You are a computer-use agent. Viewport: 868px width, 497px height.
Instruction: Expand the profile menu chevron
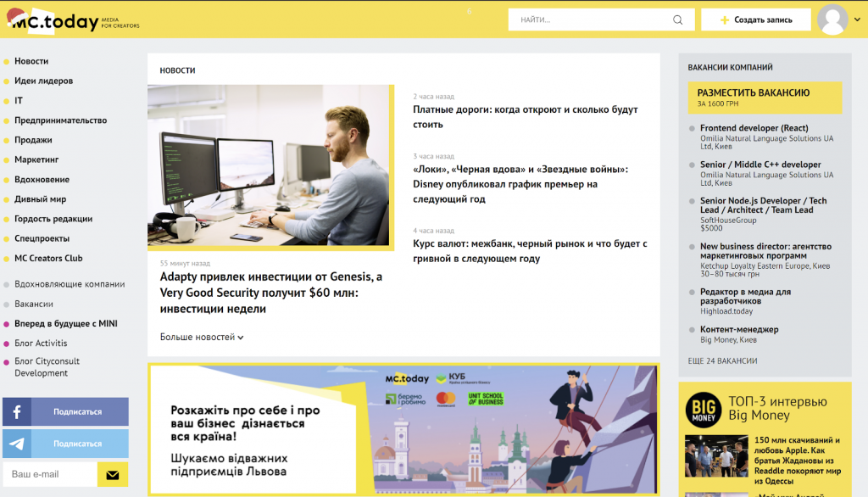point(857,20)
